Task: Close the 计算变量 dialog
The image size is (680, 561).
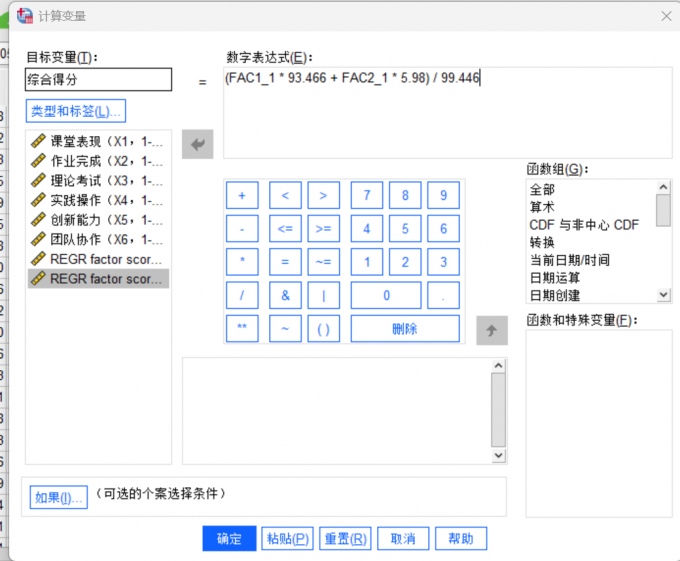Action: pos(666,16)
